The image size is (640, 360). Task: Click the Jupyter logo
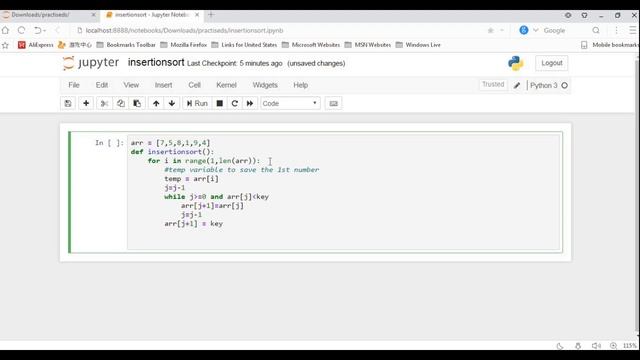click(91, 63)
